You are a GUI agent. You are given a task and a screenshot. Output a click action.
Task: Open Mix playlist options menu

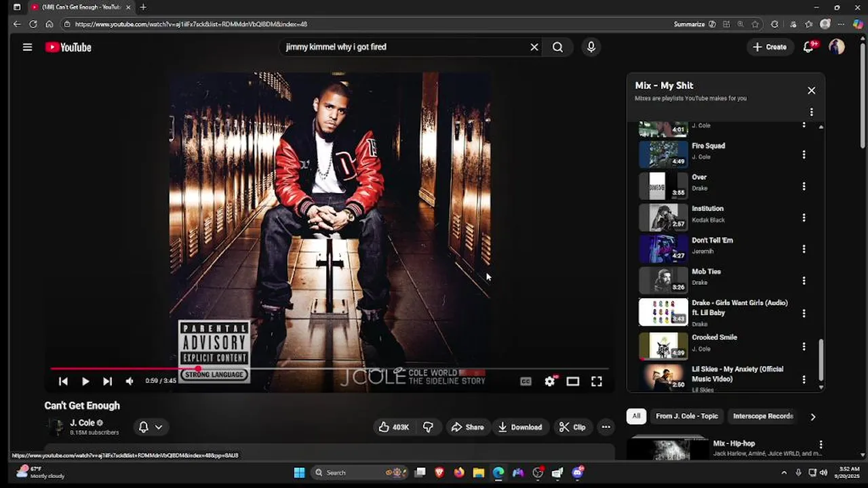[811, 113]
